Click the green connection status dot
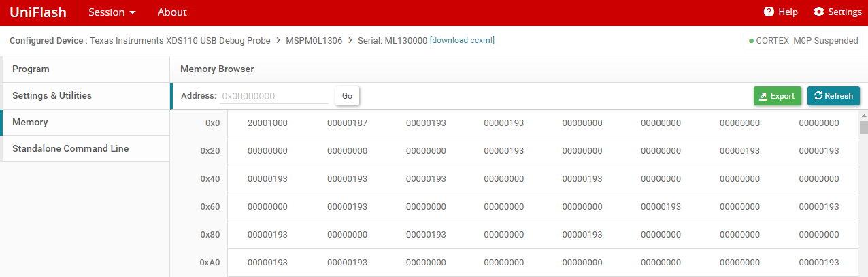Image resolution: width=868 pixels, height=277 pixels. [751, 42]
